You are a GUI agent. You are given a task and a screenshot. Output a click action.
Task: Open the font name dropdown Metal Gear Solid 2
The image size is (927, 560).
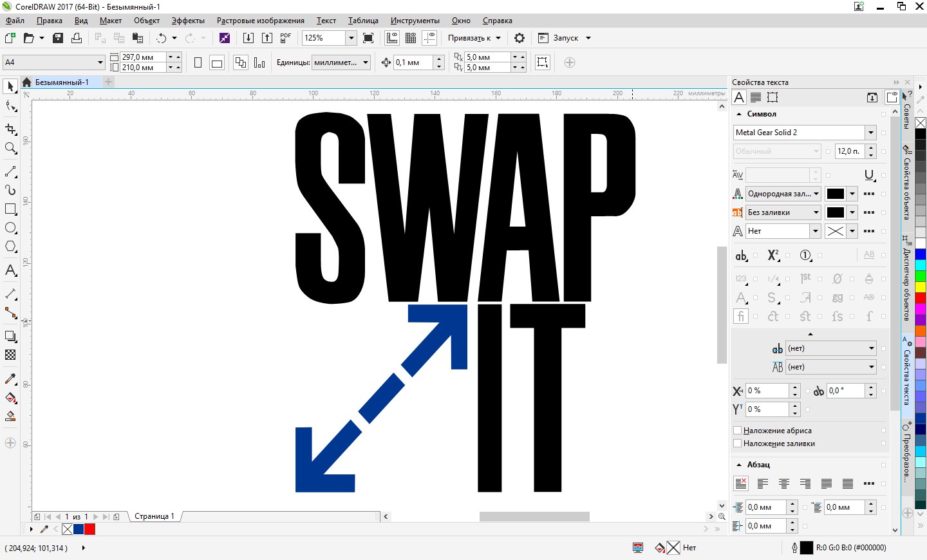pos(870,133)
